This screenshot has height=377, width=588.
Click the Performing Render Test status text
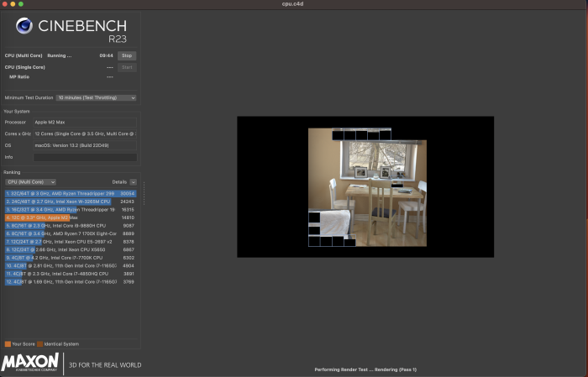click(x=365, y=369)
